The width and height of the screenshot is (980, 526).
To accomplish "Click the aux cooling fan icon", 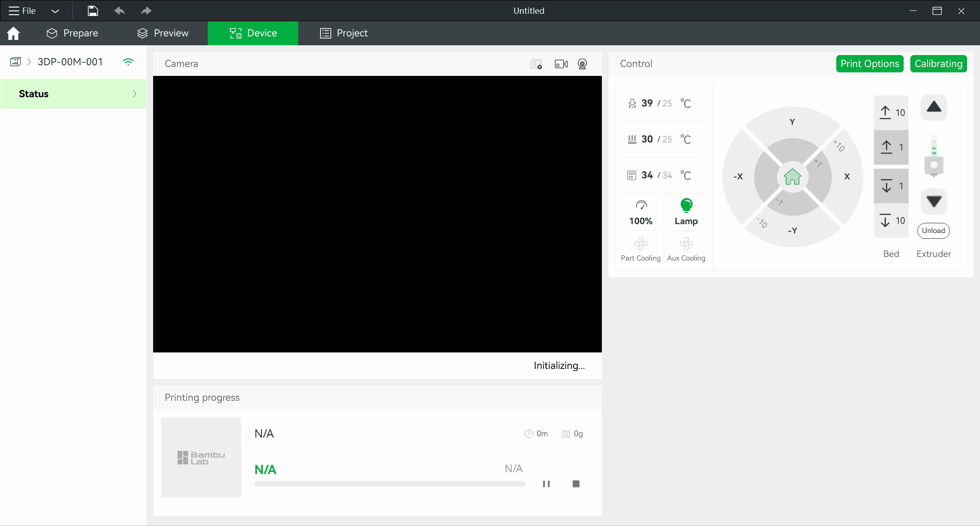I will tap(686, 243).
